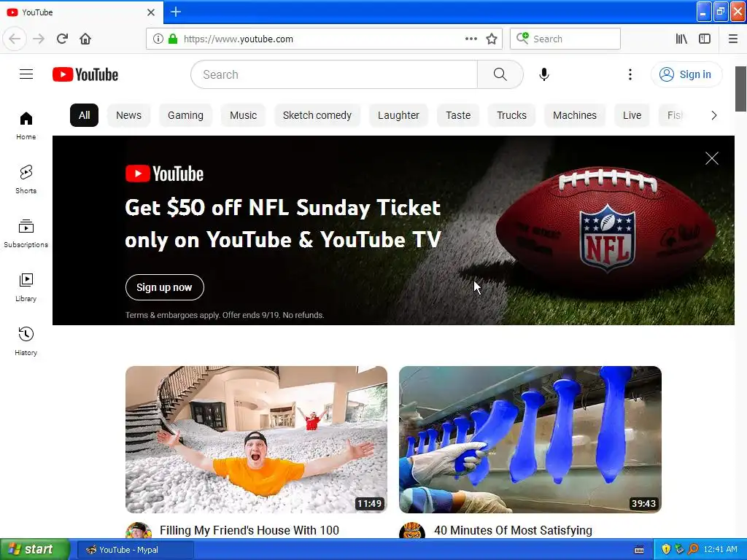Click Sign up now on NFL banner
747x560 pixels.
pyautogui.click(x=164, y=287)
